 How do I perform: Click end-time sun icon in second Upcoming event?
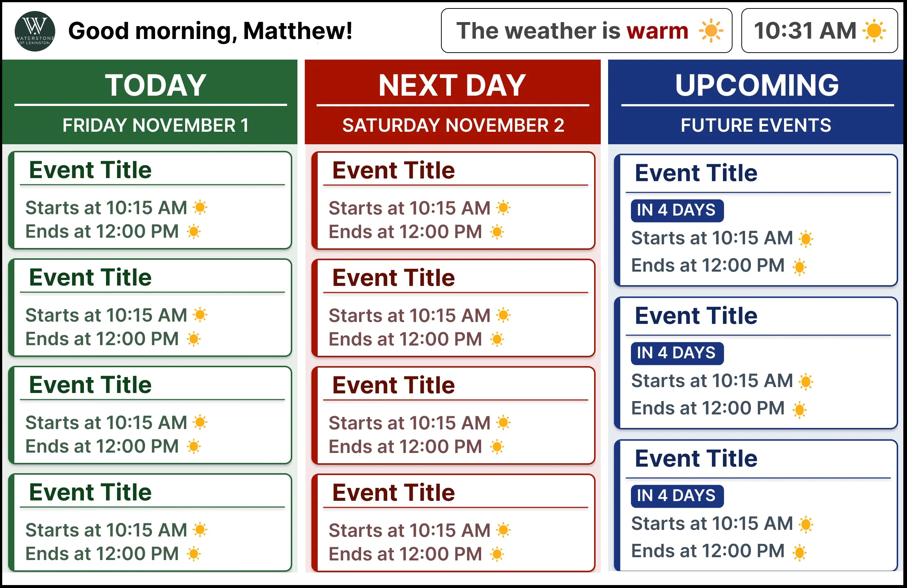point(799,410)
